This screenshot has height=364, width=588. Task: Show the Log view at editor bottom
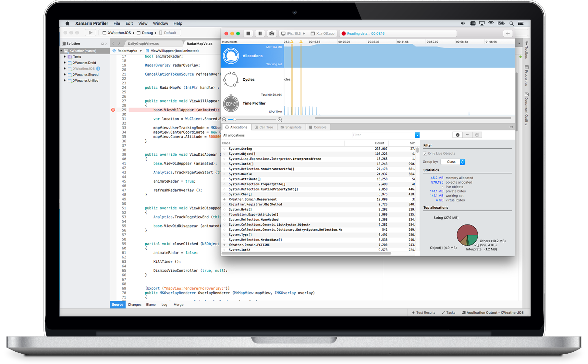pyautogui.click(x=165, y=305)
